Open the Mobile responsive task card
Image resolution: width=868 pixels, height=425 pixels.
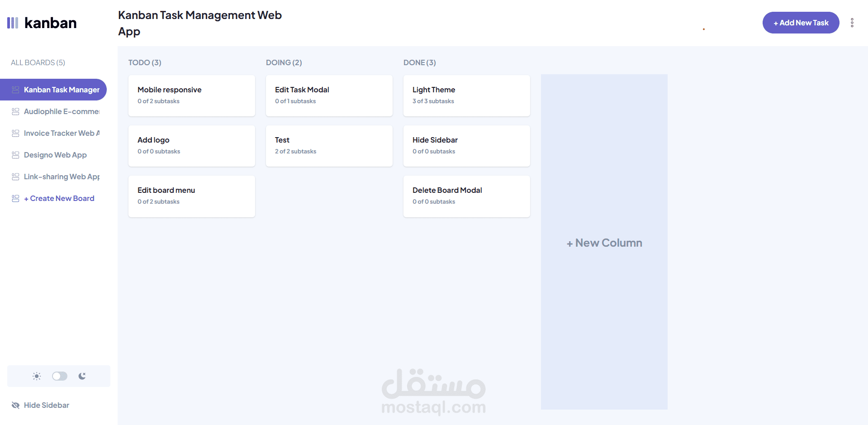point(192,96)
